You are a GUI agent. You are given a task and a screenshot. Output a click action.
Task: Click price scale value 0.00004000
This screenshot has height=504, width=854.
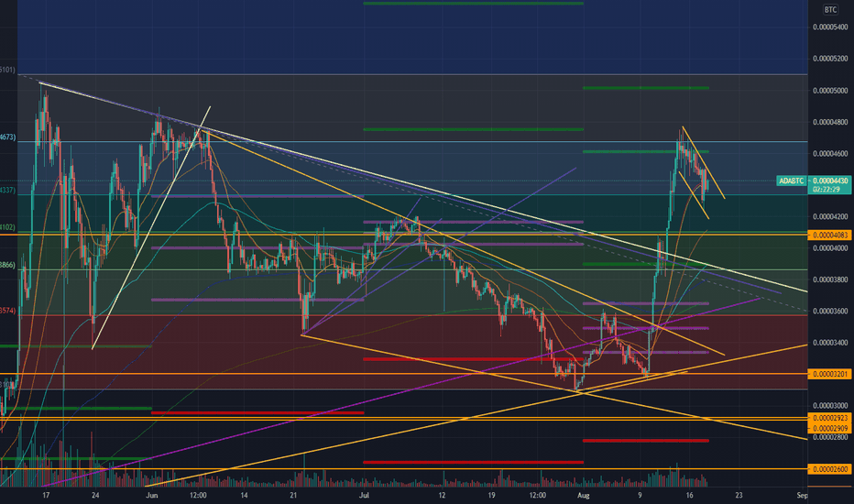coord(830,248)
